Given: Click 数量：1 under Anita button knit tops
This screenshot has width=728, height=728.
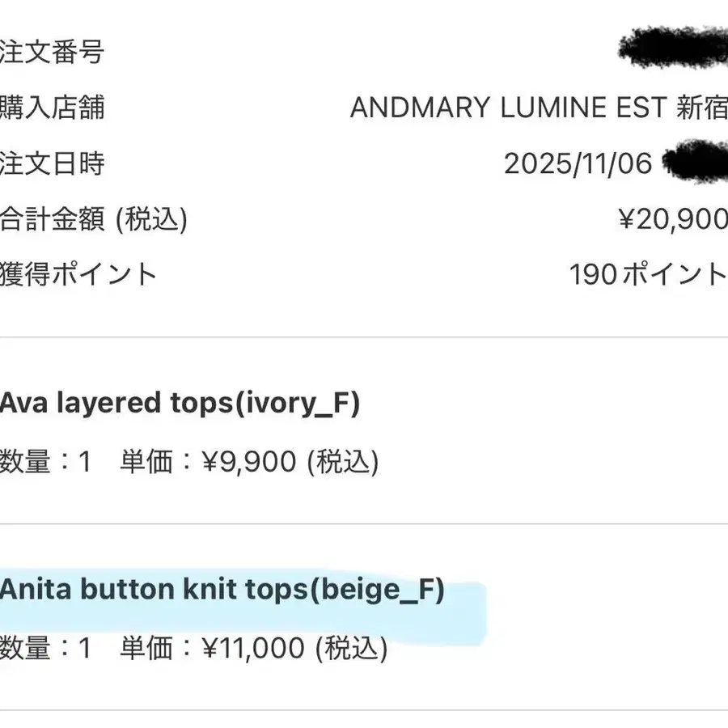Looking at the screenshot, I should [46, 648].
